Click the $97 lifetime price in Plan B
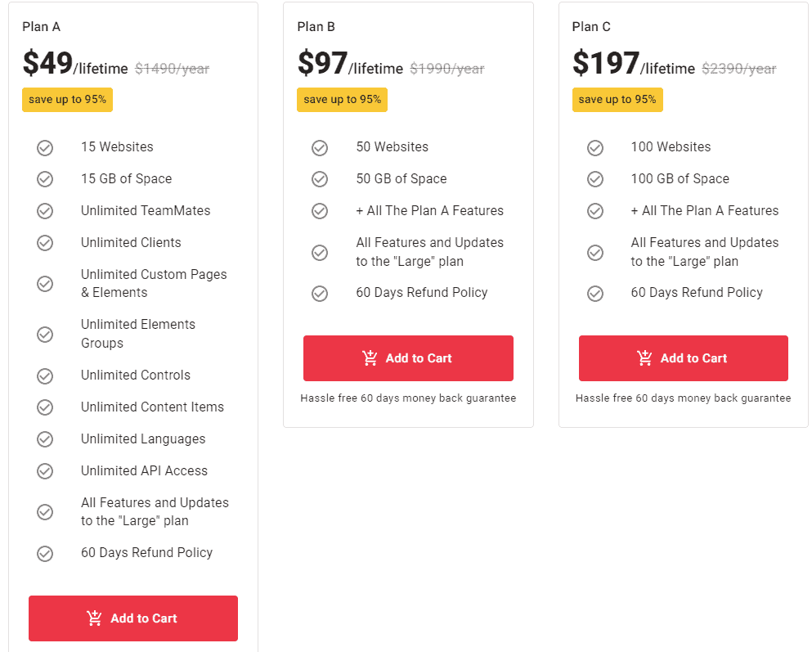812x652 pixels. click(322, 64)
